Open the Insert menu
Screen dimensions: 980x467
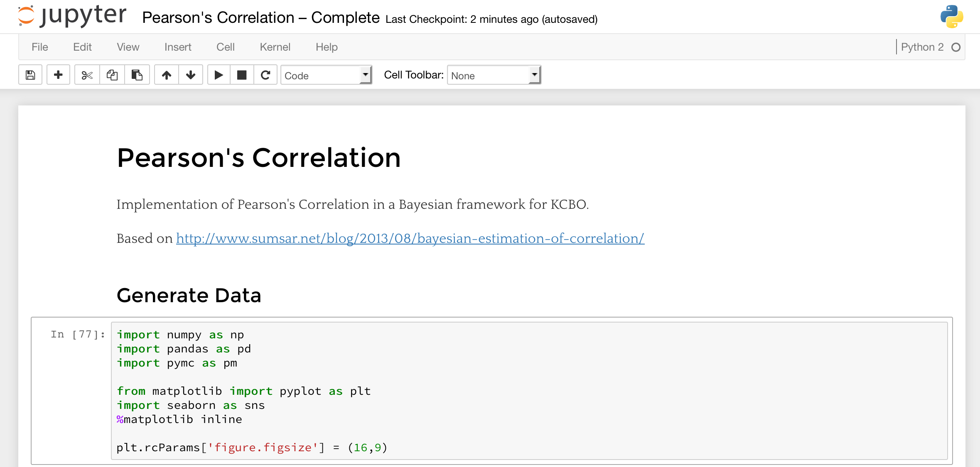pyautogui.click(x=177, y=47)
